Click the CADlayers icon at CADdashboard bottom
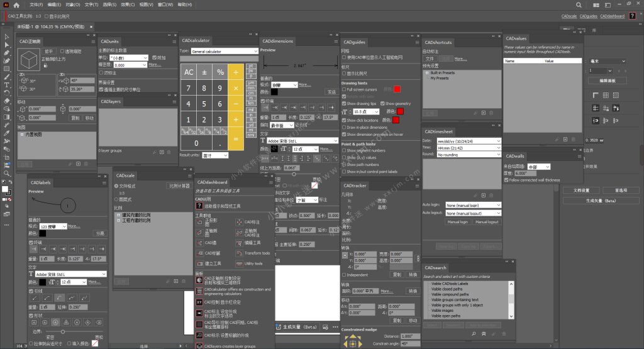The image size is (644, 349). point(199,346)
